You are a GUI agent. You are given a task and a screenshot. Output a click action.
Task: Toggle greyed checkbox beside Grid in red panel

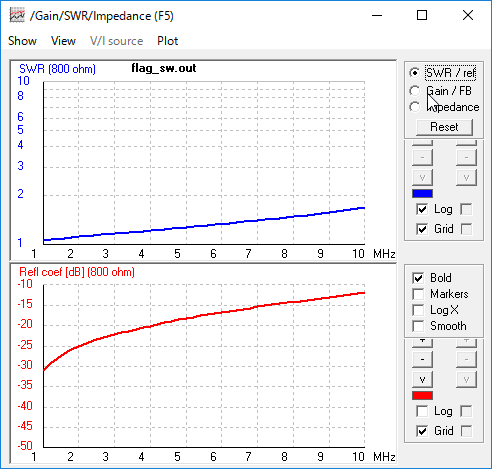[466, 431]
